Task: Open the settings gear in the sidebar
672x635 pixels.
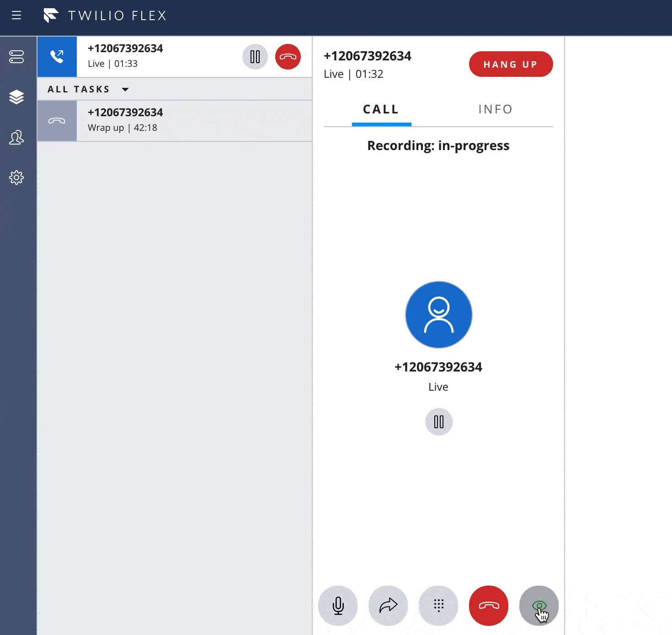Action: click(x=16, y=178)
